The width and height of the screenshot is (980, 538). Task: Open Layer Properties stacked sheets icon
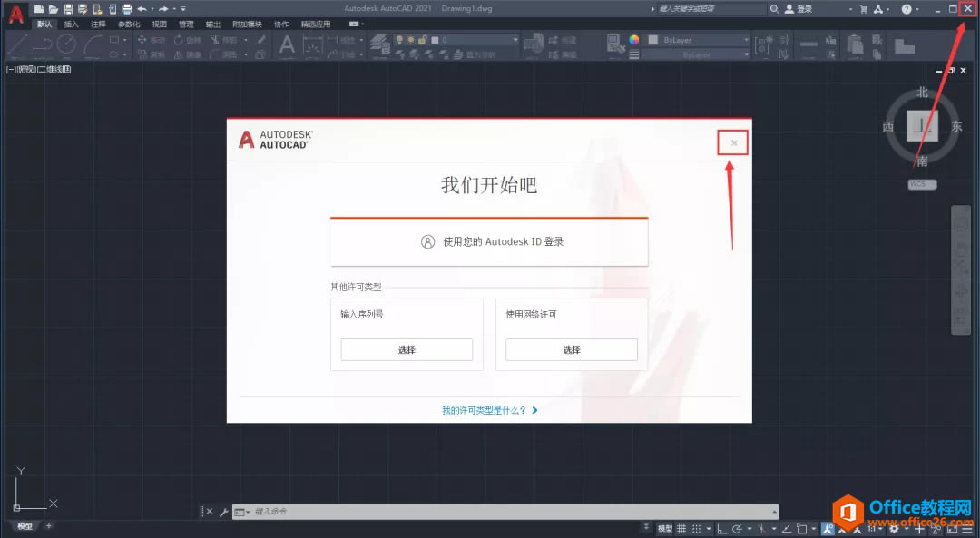[379, 43]
